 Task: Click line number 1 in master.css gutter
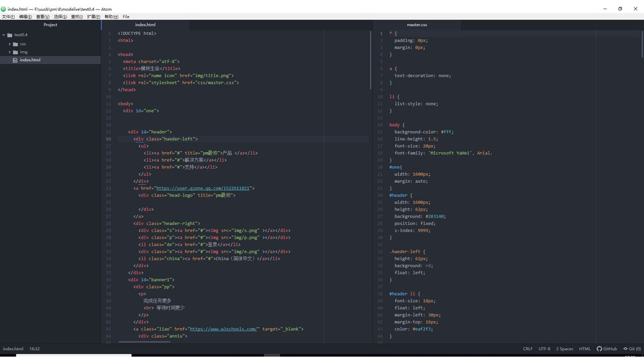tap(381, 34)
